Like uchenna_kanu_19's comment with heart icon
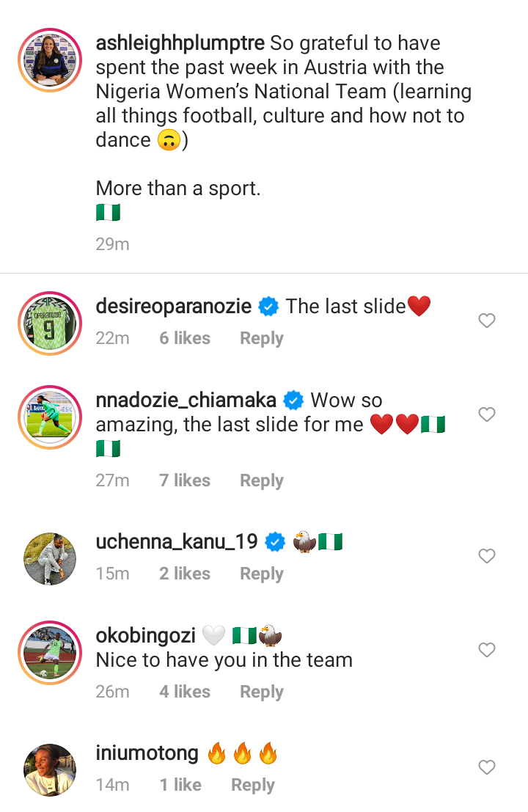Image resolution: width=528 pixels, height=812 pixels. click(487, 556)
